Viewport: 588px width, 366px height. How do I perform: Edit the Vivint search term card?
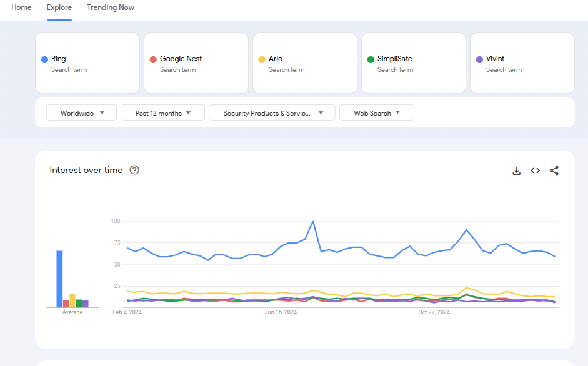[522, 63]
